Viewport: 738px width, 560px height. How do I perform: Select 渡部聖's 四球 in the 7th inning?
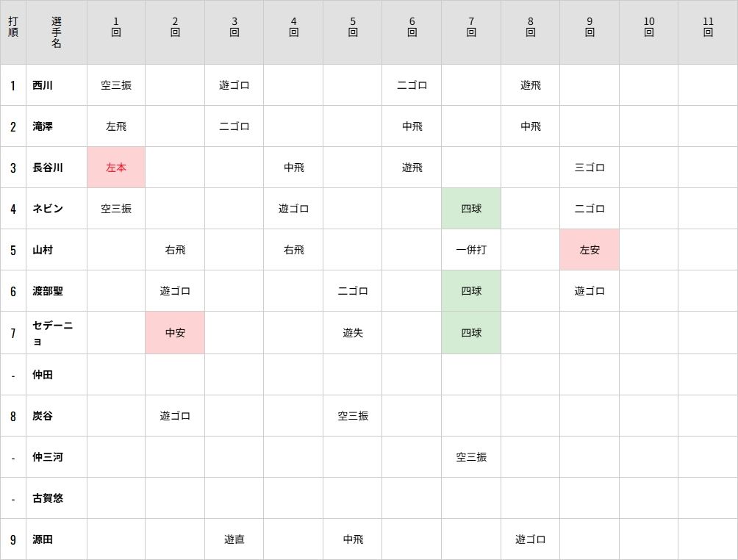[x=471, y=291]
